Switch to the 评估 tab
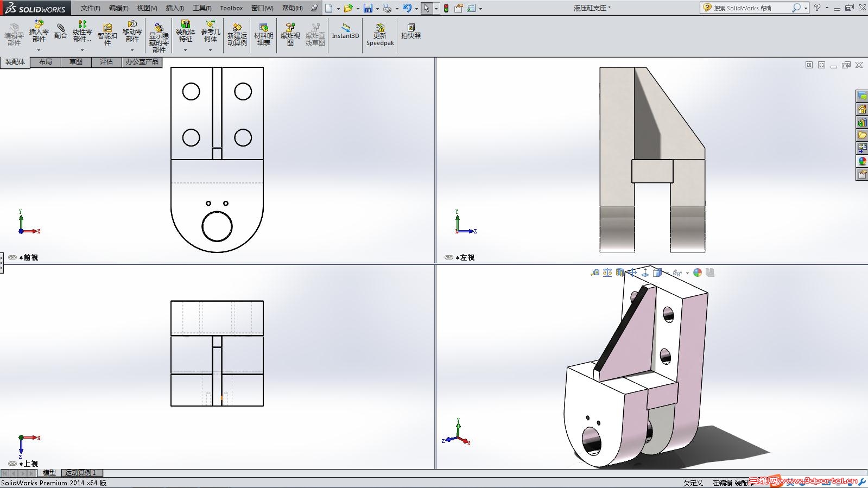 [106, 62]
